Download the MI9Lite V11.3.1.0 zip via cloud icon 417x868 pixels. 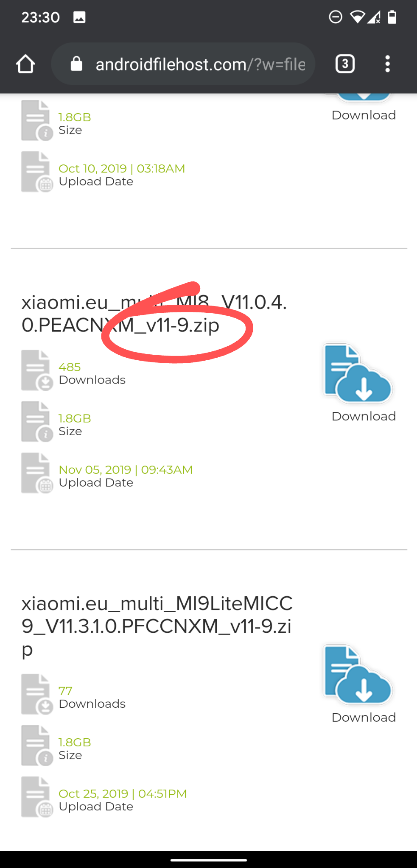click(x=358, y=674)
